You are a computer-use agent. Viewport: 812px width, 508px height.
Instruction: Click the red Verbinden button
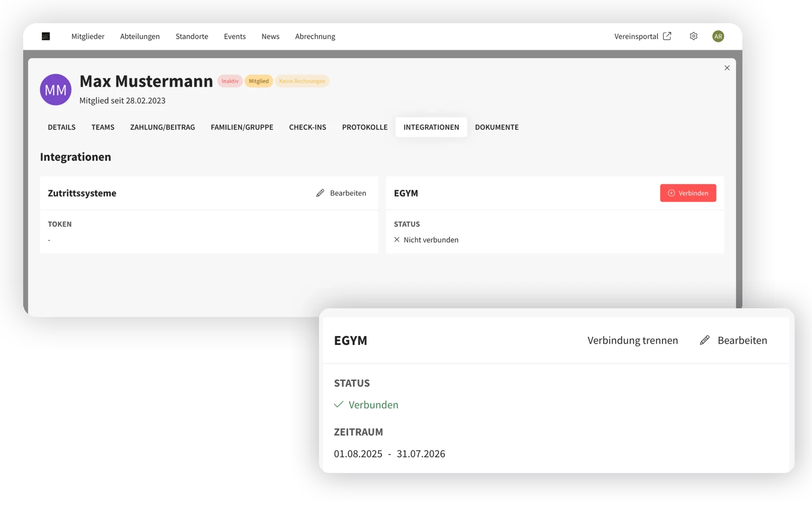688,193
